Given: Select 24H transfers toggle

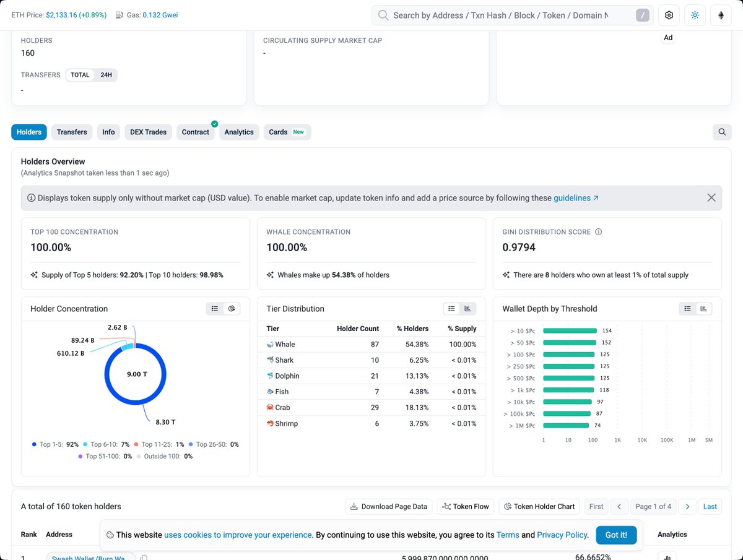Looking at the screenshot, I should tap(106, 75).
